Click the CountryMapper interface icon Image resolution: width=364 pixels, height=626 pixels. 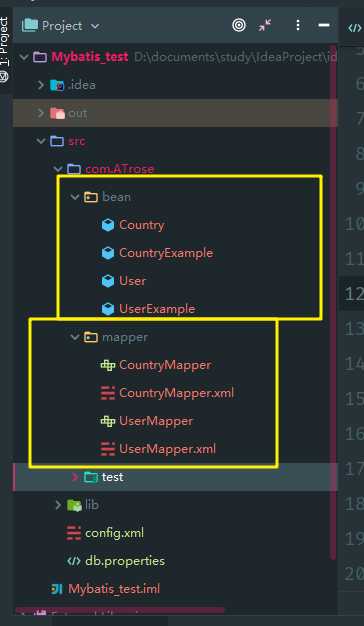(108, 365)
